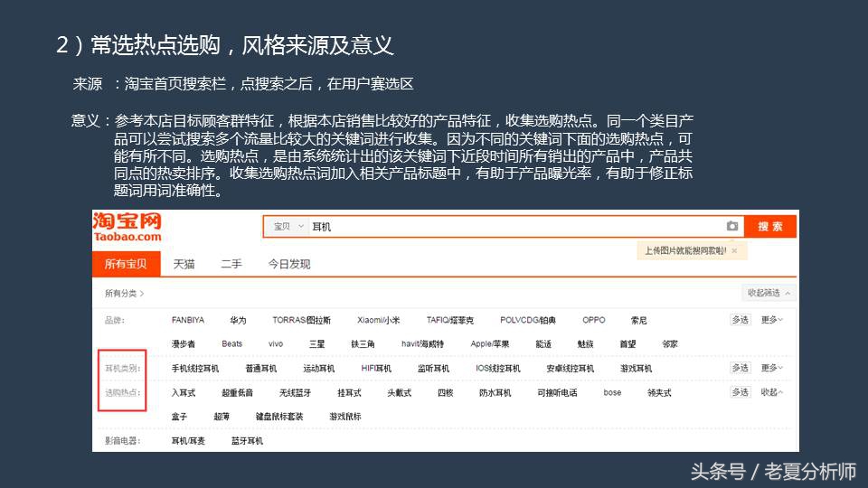Image resolution: width=868 pixels, height=488 pixels.
Task: Pick the 漫步者 brand
Action: (x=184, y=344)
